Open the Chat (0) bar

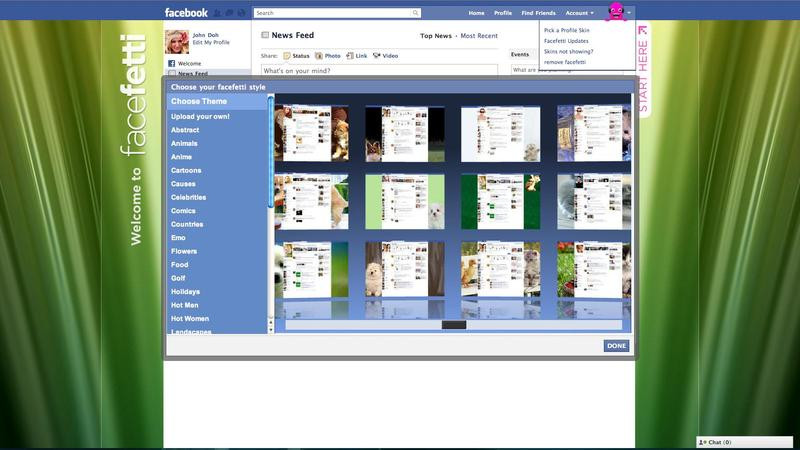pyautogui.click(x=744, y=442)
